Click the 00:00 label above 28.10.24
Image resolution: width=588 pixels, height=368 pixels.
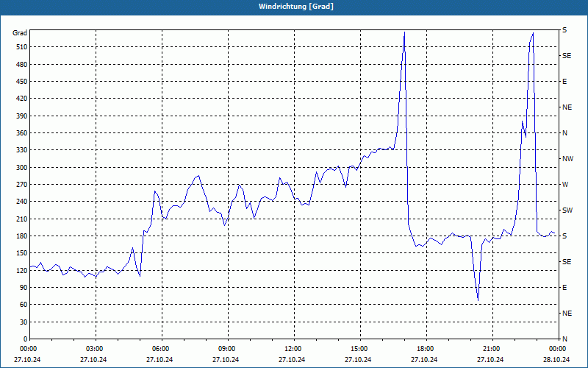(x=557, y=349)
